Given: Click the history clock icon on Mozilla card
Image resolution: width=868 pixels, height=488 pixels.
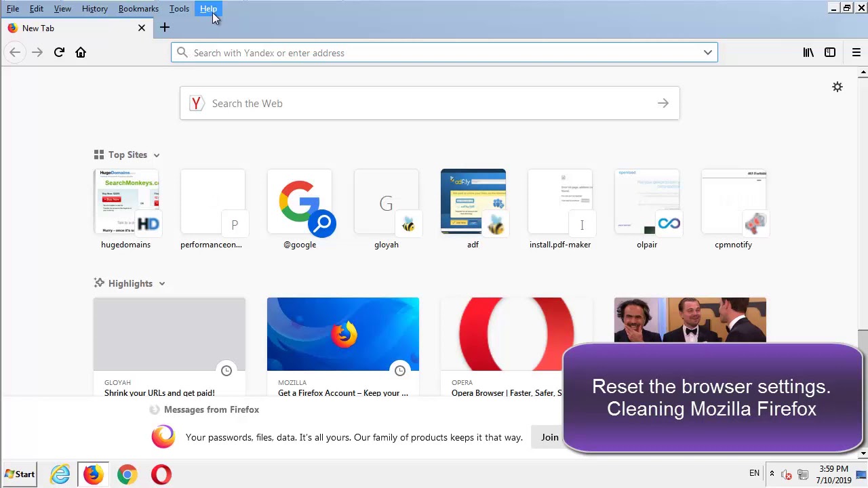Looking at the screenshot, I should click(x=400, y=371).
